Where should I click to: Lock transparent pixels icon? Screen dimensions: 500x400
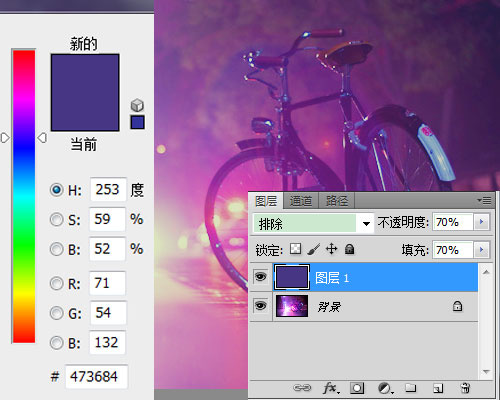295,249
